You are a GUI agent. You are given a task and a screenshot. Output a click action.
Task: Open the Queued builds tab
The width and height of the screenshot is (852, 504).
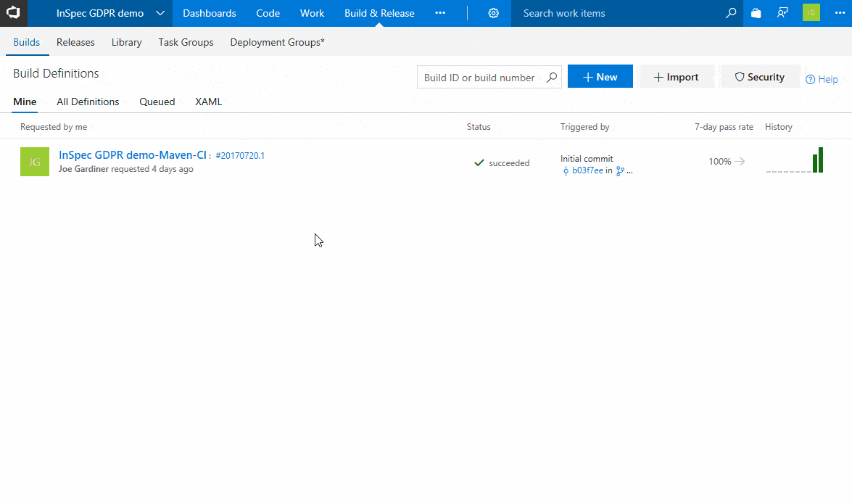click(157, 102)
